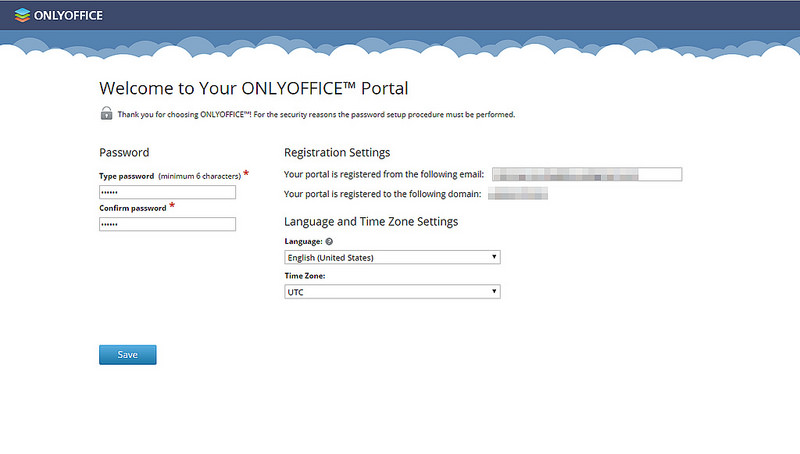Click the help icon next to Language
The image size is (800, 454).
329,241
